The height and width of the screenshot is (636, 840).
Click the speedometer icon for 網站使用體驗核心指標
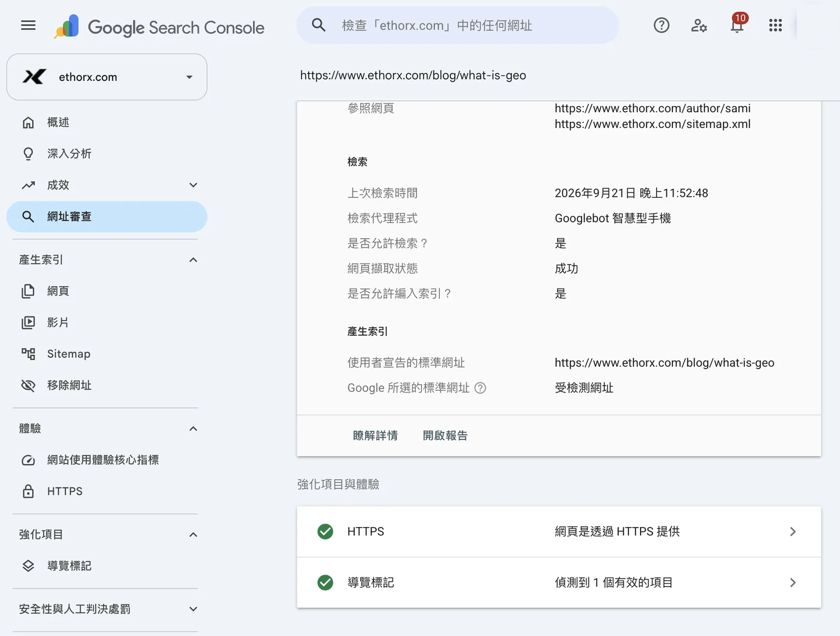point(28,460)
